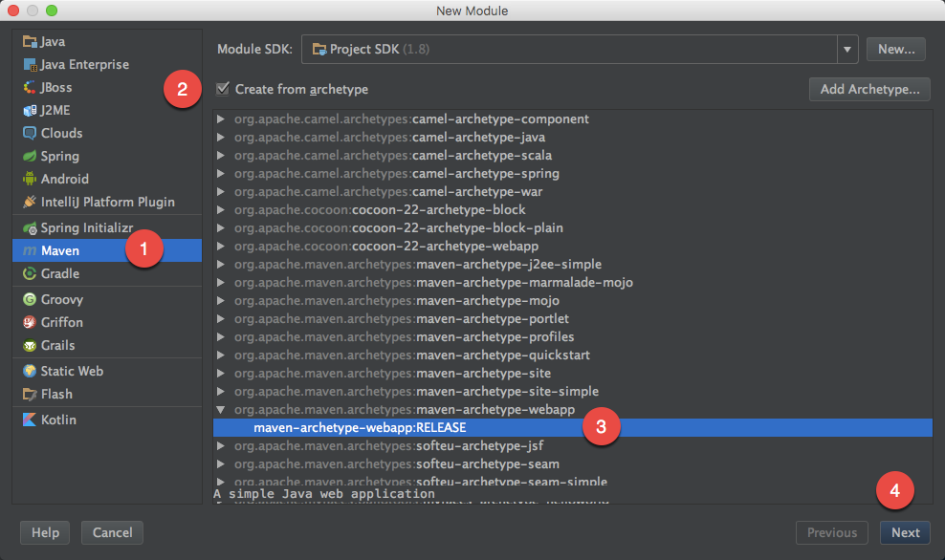The width and height of the screenshot is (945, 560).
Task: Click the Clouds icon in sidebar
Action: tap(30, 133)
